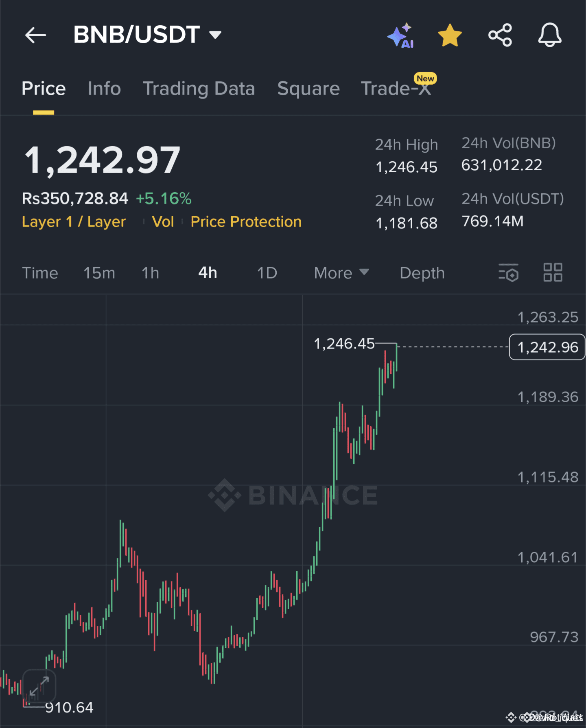
Task: Tap the 24h Vol(USDT) value 769.14M
Action: click(493, 221)
